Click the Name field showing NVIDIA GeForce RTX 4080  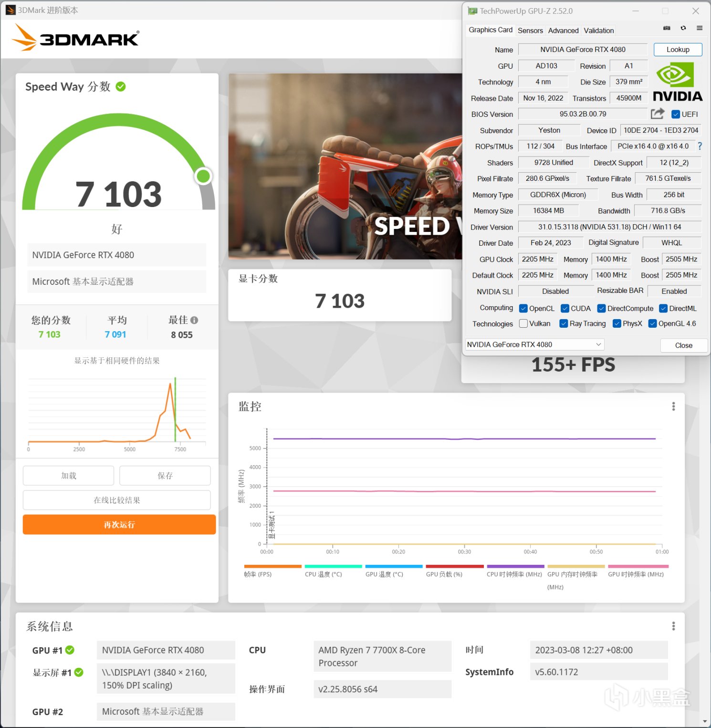(x=583, y=50)
